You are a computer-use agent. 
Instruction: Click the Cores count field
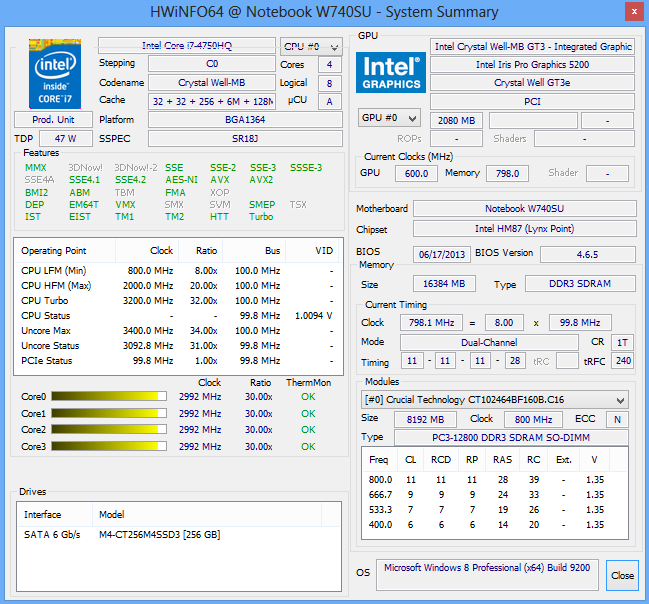[x=329, y=65]
